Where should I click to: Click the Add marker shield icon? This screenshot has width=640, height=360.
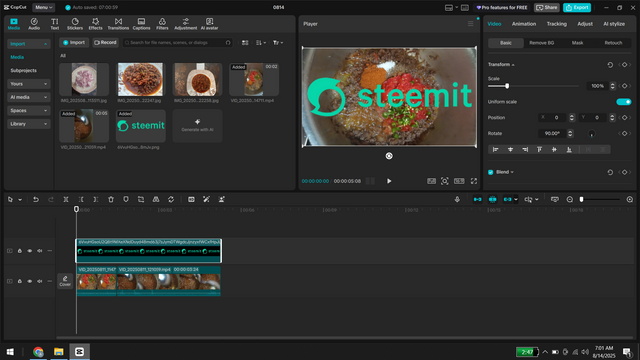pos(126,199)
